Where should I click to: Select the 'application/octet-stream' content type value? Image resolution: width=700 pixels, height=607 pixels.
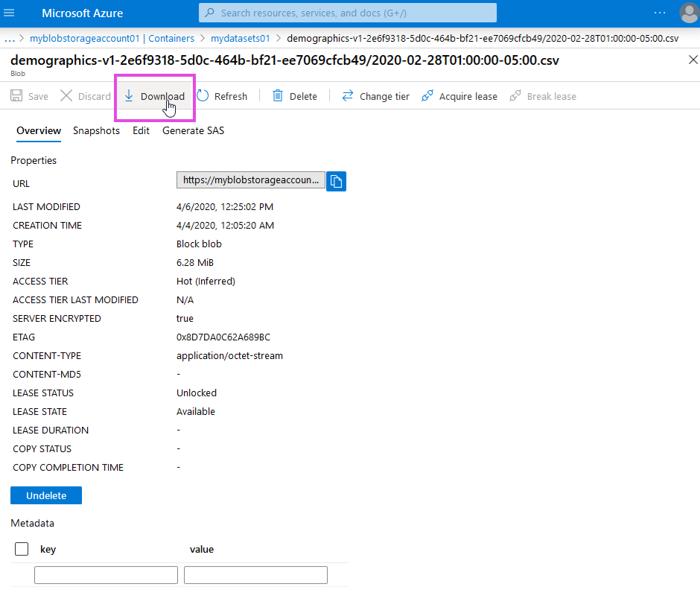coord(229,355)
